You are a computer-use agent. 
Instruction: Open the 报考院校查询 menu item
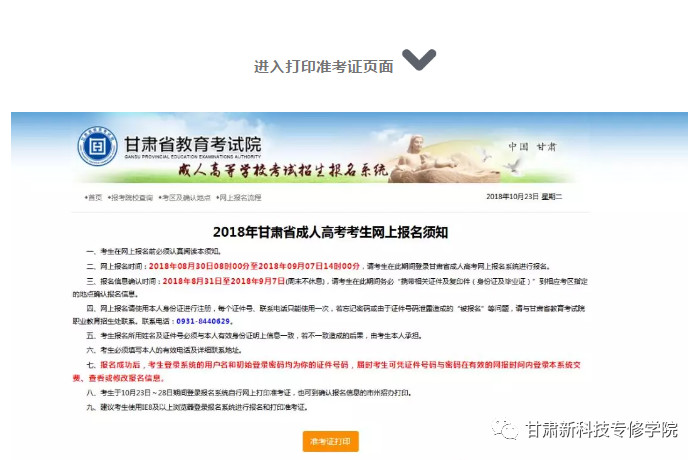click(x=130, y=197)
